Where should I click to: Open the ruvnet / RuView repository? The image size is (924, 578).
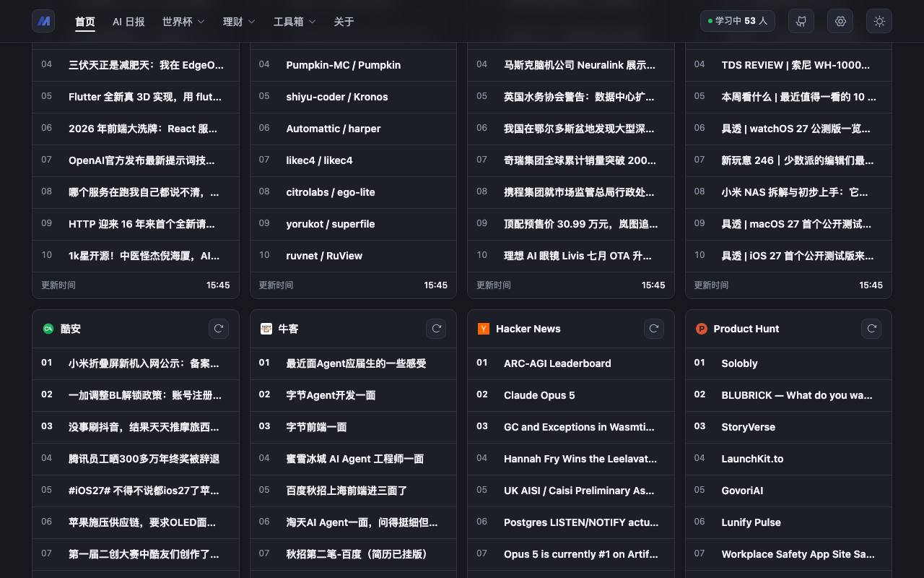pos(353,256)
